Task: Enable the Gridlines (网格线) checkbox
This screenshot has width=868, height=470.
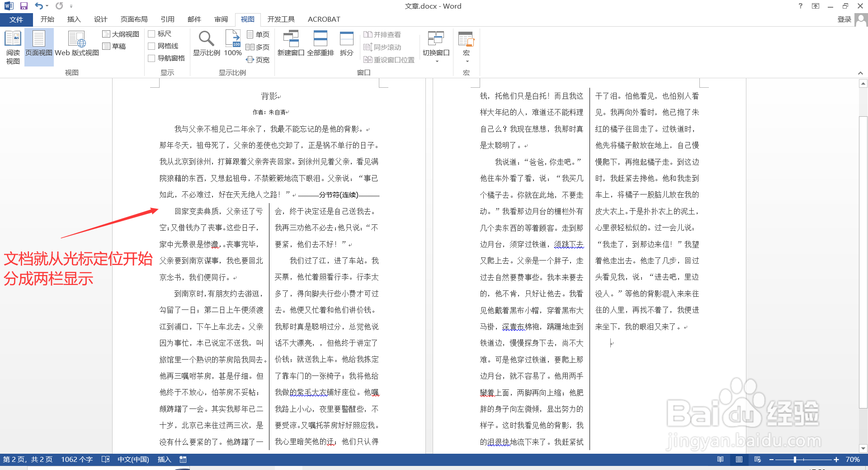Action: click(x=152, y=46)
